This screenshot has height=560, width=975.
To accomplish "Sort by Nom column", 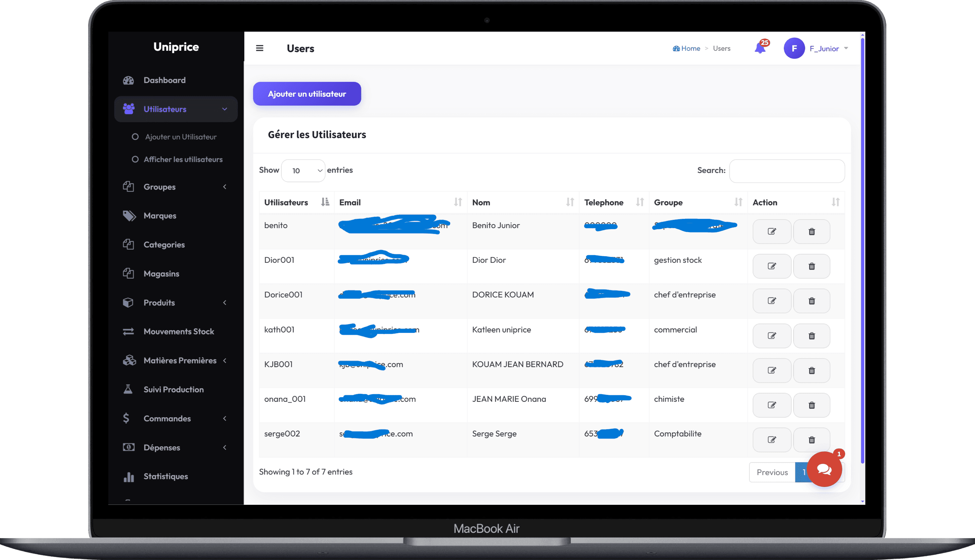I will coord(523,202).
